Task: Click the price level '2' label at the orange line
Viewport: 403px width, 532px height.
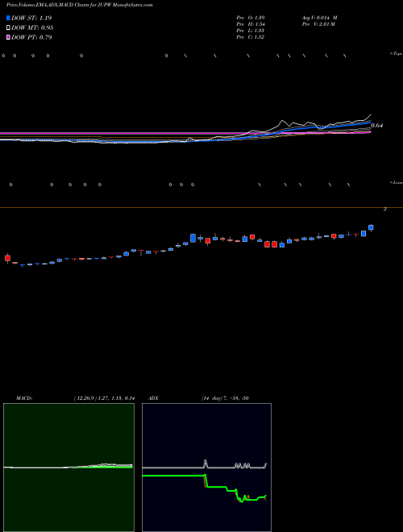Action: click(385, 210)
